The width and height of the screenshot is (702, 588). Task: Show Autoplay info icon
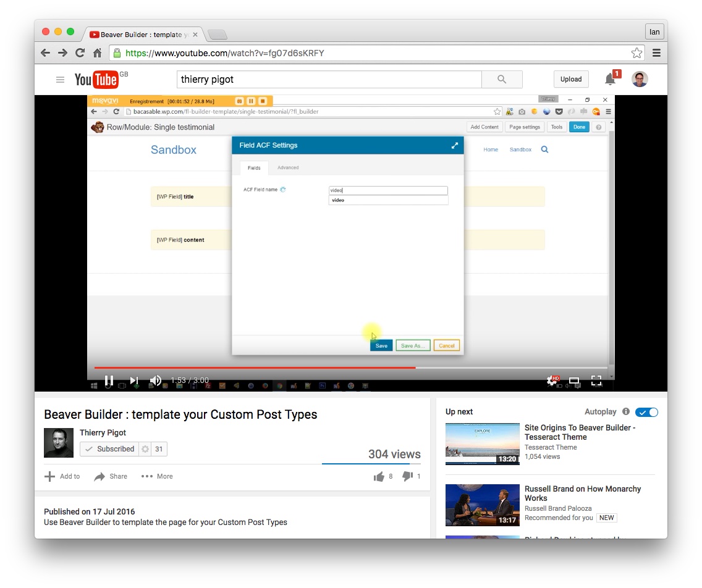626,412
